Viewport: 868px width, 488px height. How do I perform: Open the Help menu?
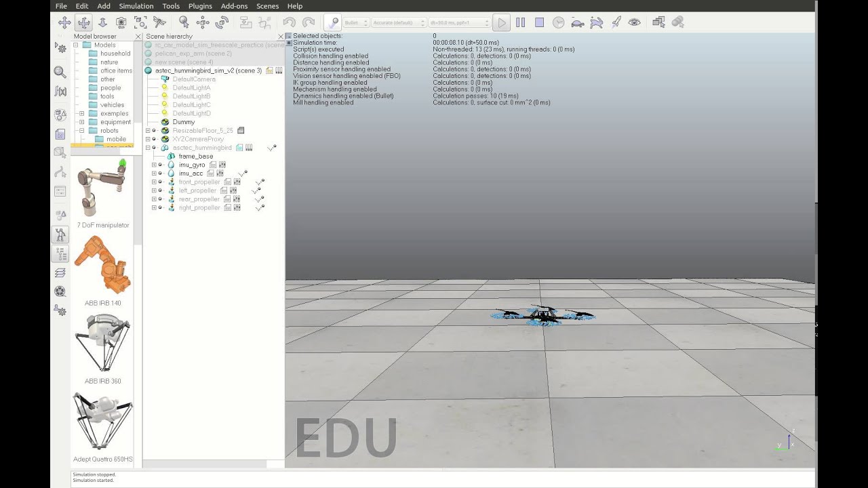[x=295, y=6]
